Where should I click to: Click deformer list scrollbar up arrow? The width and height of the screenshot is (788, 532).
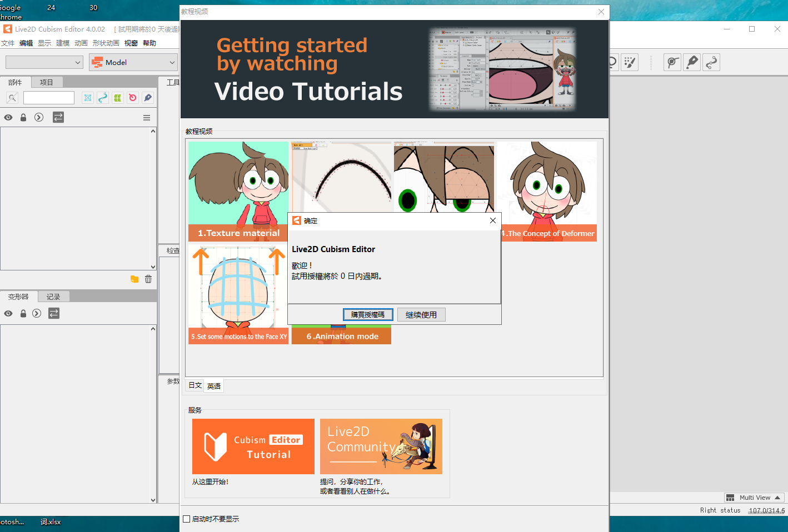153,329
